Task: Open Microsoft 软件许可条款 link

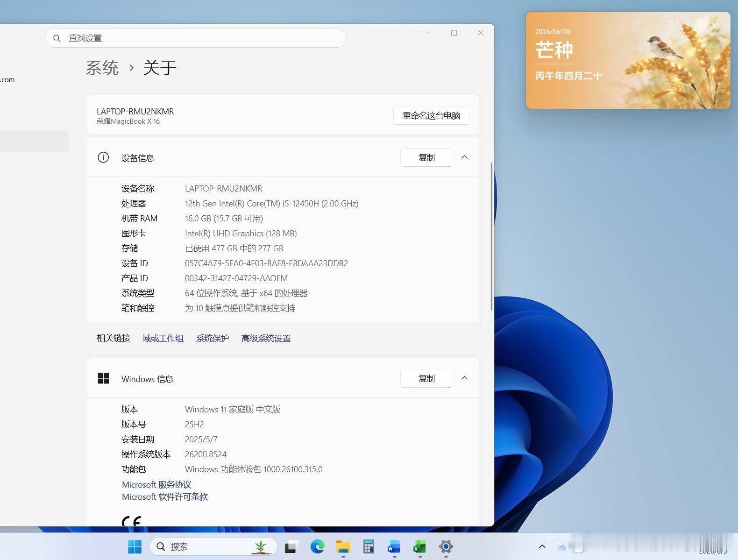Action: point(165,496)
